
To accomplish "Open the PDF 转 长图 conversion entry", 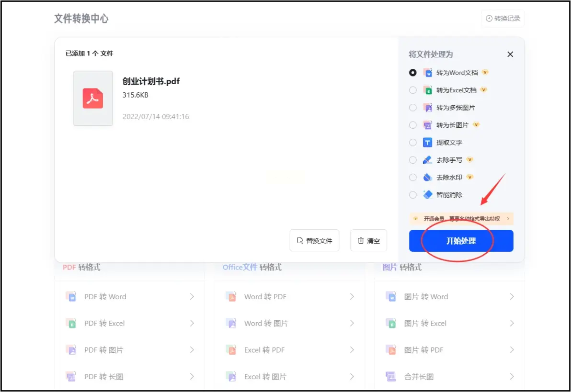I will (130, 376).
